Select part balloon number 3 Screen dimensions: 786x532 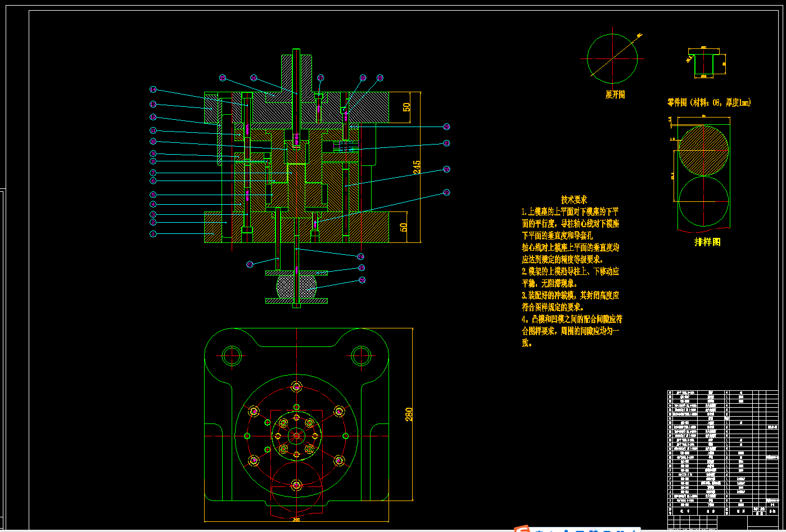(153, 214)
